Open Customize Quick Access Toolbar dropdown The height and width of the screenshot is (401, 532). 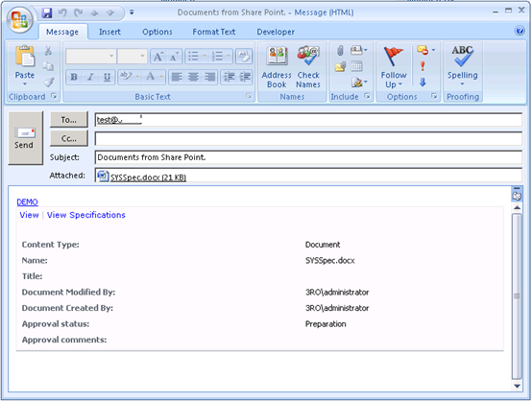(132, 12)
